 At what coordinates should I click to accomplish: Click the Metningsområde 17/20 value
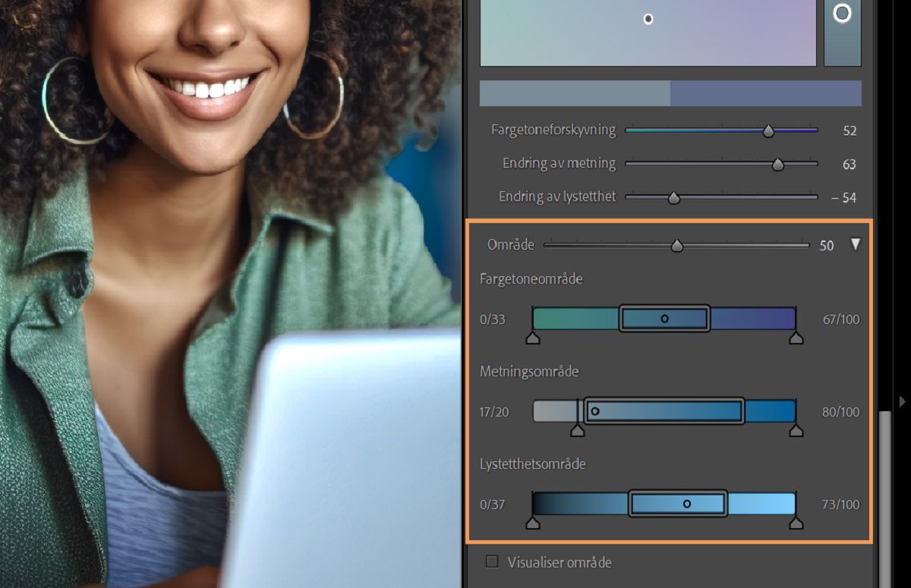pyautogui.click(x=494, y=413)
